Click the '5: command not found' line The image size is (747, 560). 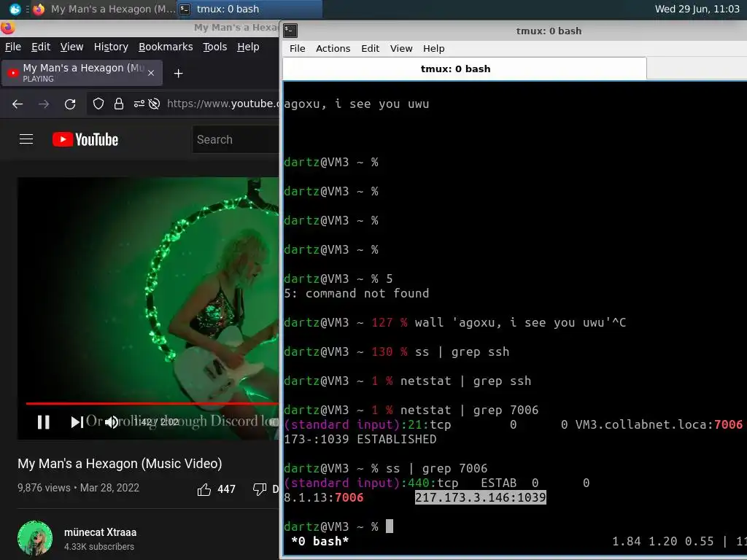click(x=356, y=293)
